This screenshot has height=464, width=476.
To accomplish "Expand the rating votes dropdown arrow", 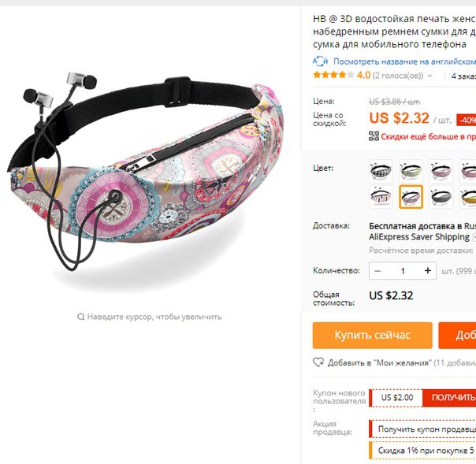I will click(430, 76).
